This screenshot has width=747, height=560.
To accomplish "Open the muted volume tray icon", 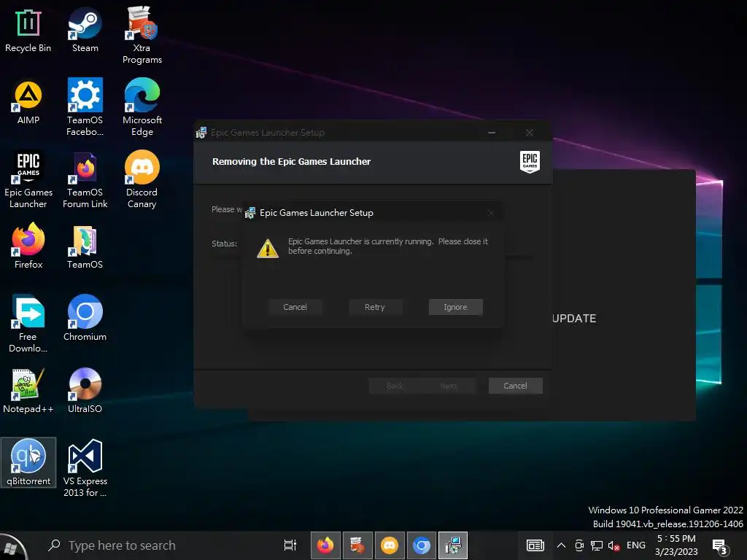I will 614,545.
